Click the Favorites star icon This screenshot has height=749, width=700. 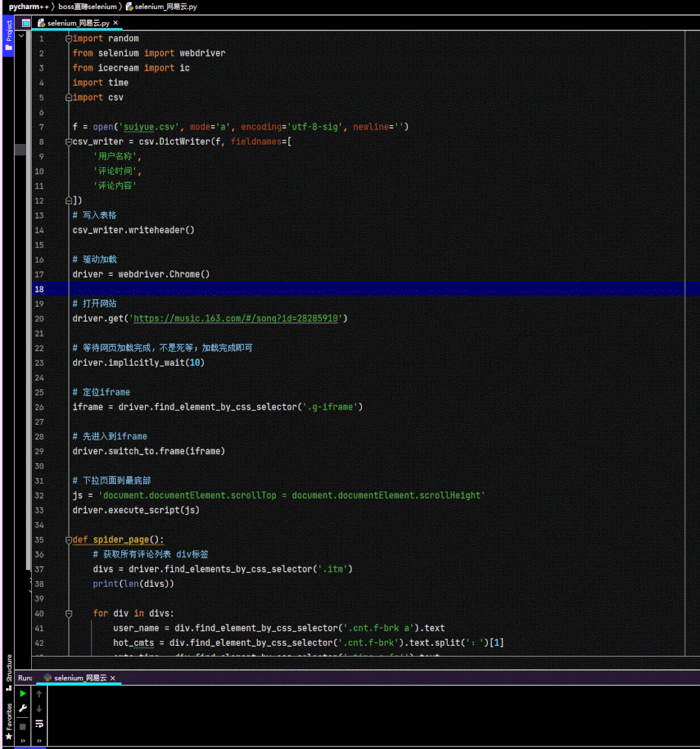8,736
